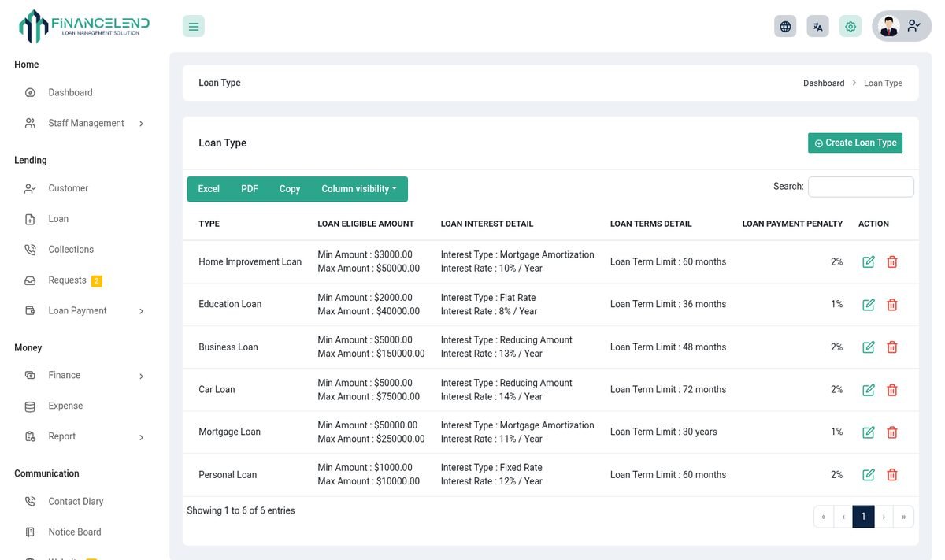The image size is (945, 560).
Task: Expand the Report submenu
Action: click(x=85, y=436)
